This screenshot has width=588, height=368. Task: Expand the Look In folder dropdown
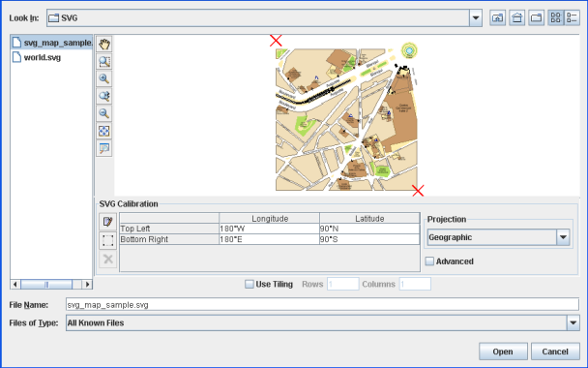click(476, 18)
